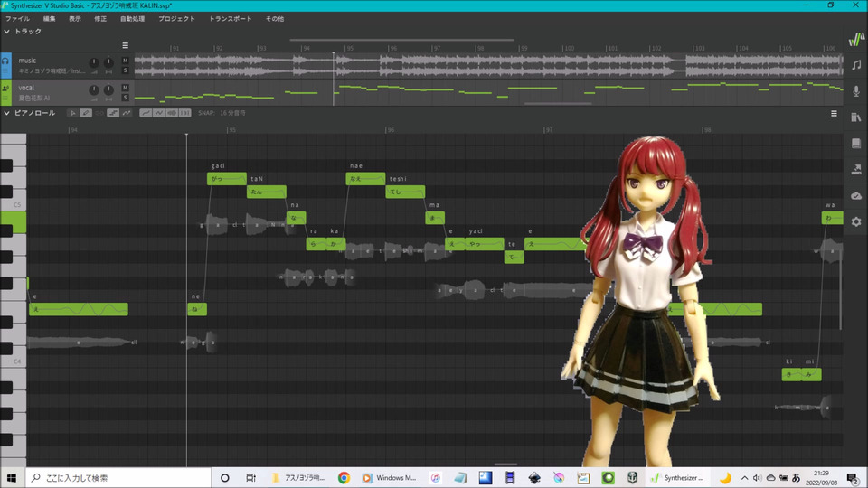Select the てし note in piano roll

pyautogui.click(x=405, y=192)
